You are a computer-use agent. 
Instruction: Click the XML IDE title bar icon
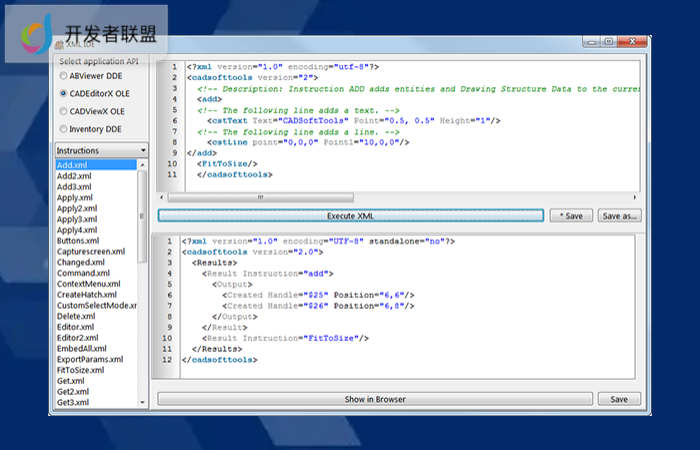[58, 45]
